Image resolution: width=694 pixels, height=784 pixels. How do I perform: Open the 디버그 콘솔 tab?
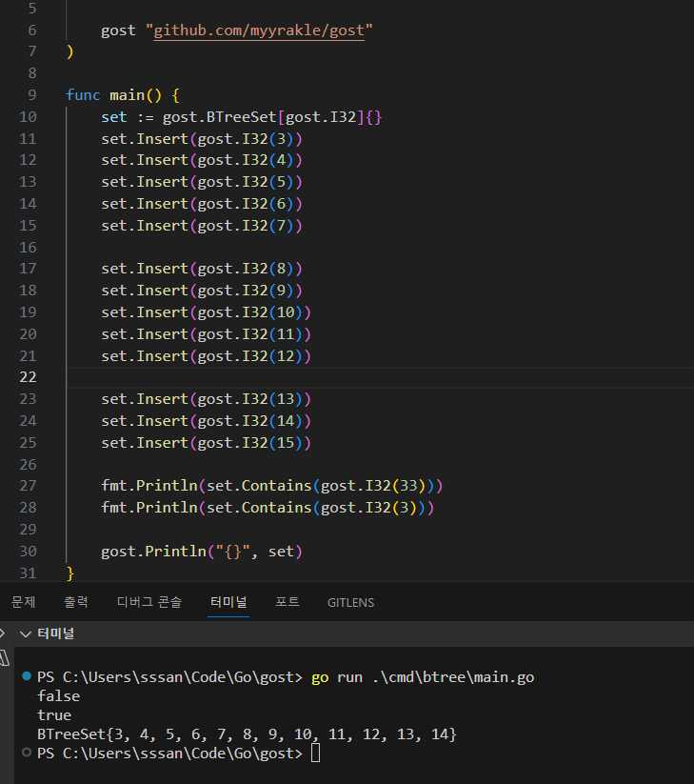(149, 602)
